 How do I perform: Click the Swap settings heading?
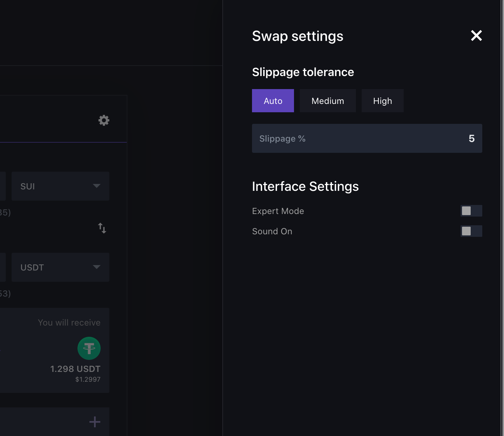pyautogui.click(x=298, y=36)
